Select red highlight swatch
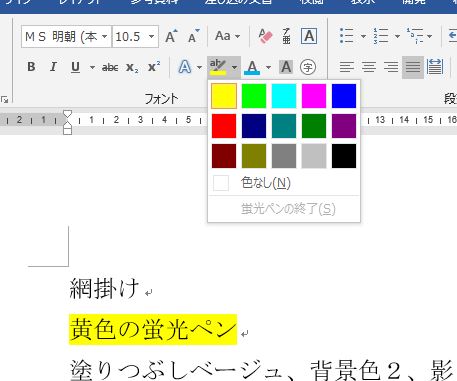Image resolution: width=457 pixels, height=381 pixels. [224, 126]
